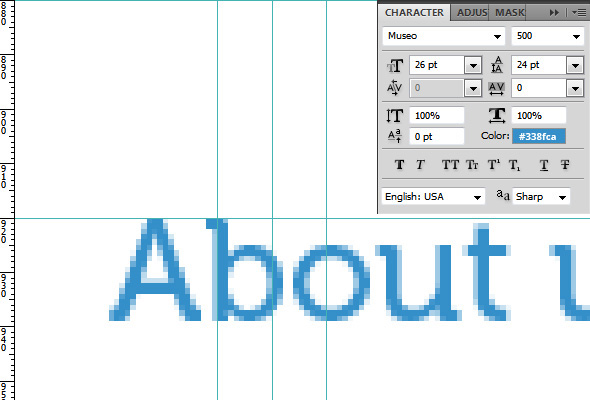
Task: Click the font size icon
Action: 395,66
